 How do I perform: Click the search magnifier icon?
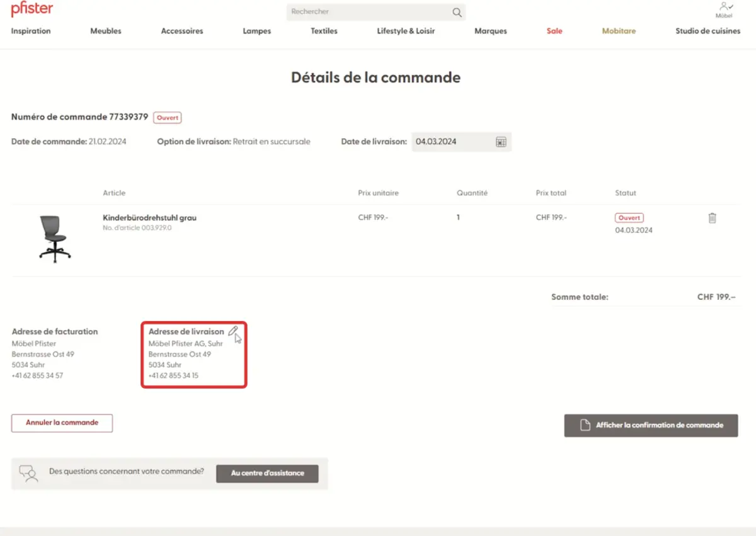tap(457, 12)
